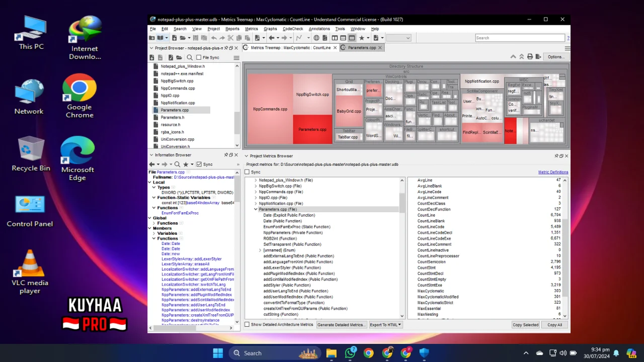This screenshot has width=644, height=362.
Task: Click the Options... button
Action: [556, 57]
